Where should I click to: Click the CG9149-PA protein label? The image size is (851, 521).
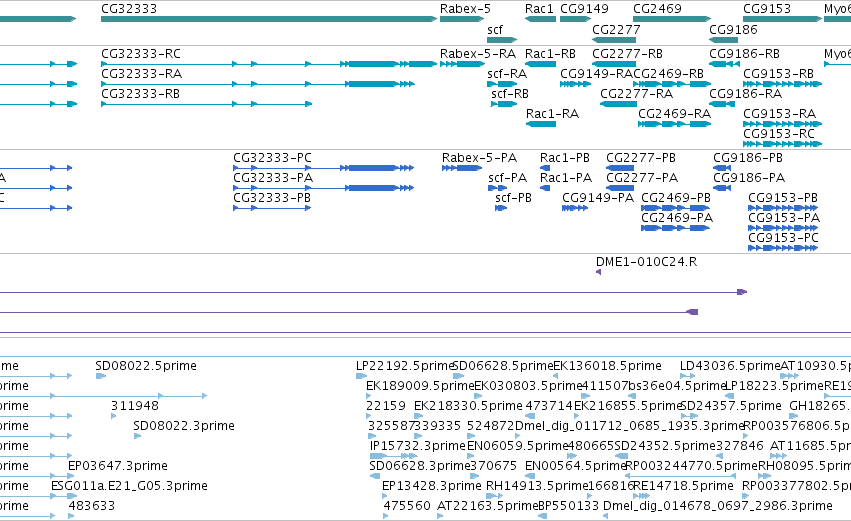point(598,198)
